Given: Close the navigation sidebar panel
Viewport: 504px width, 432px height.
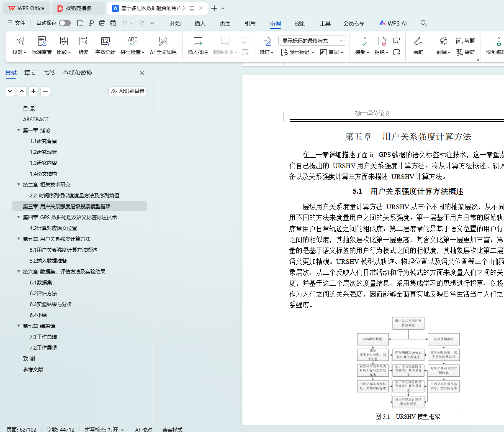Looking at the screenshot, I should pyautogui.click(x=142, y=73).
